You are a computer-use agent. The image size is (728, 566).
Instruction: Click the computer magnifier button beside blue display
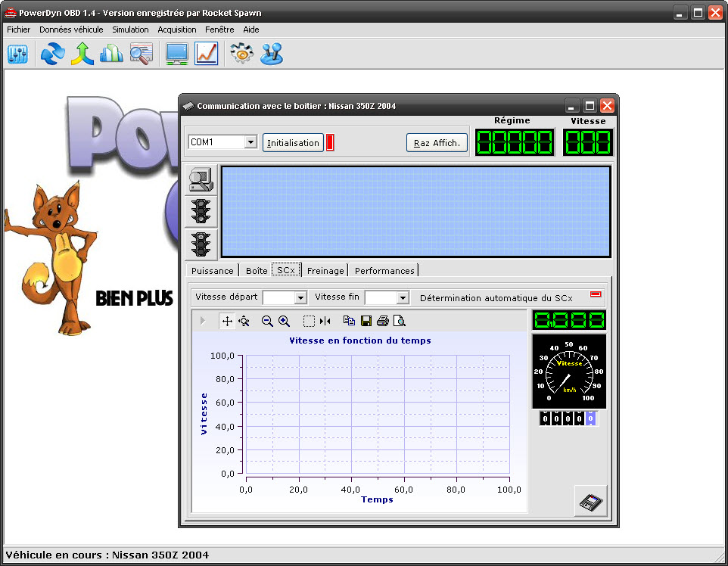coord(201,179)
